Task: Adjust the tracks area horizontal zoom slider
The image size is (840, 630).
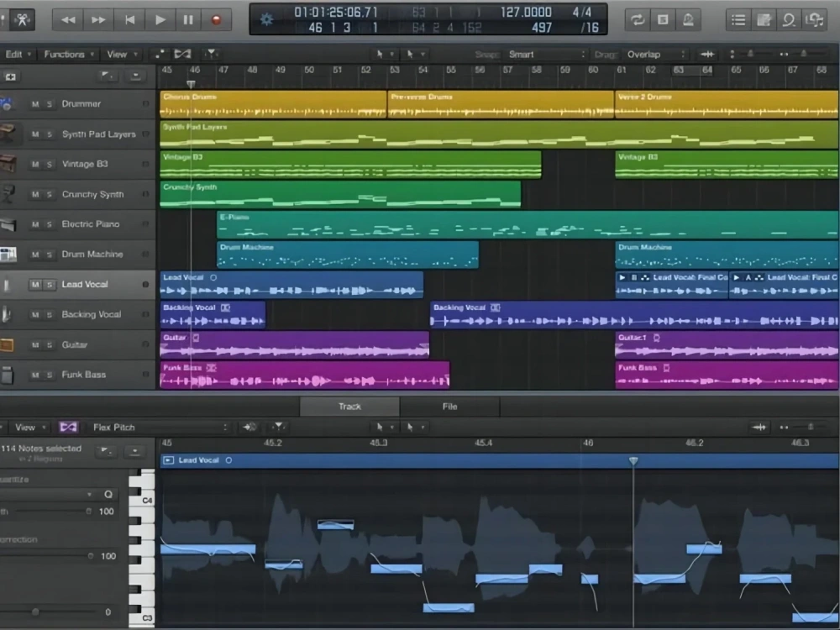Action: click(x=802, y=54)
